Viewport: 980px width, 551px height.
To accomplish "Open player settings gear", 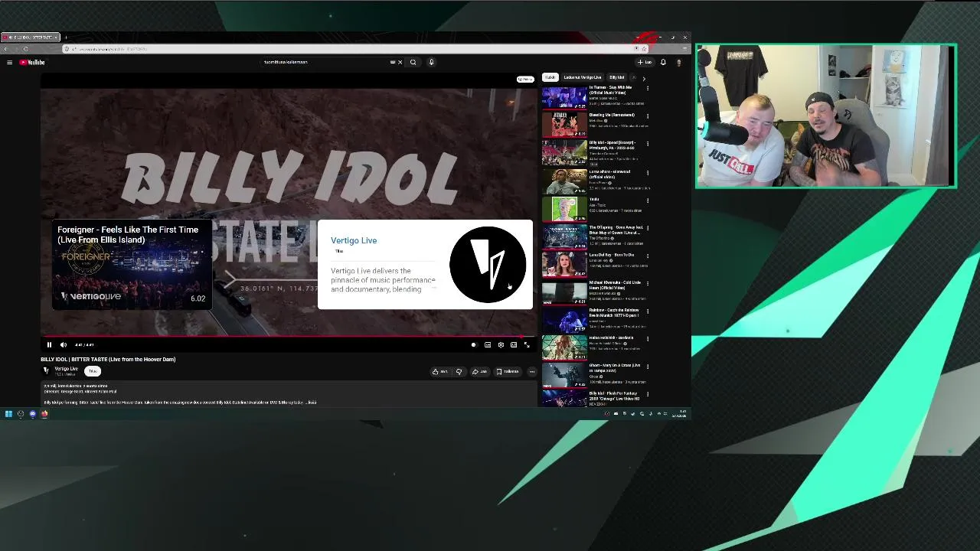I will (x=501, y=344).
